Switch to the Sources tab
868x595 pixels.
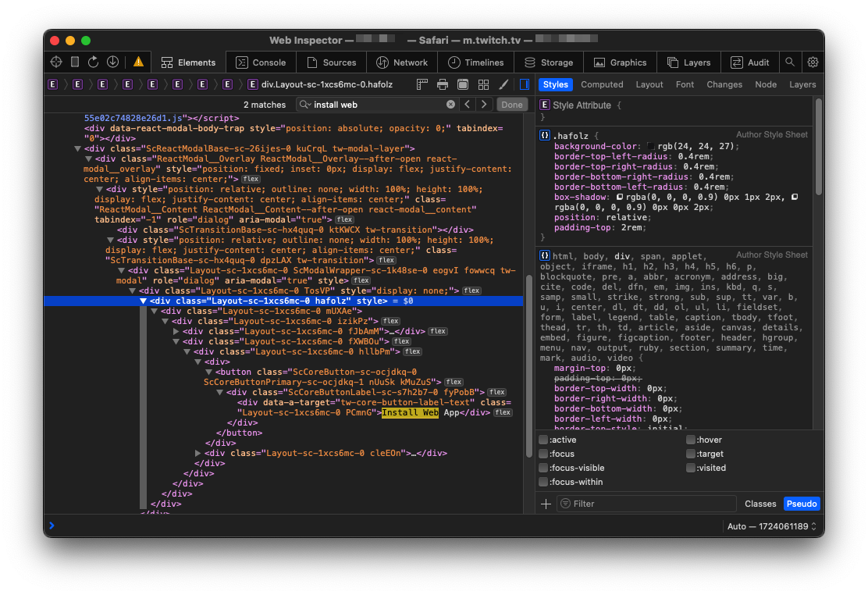pos(332,62)
